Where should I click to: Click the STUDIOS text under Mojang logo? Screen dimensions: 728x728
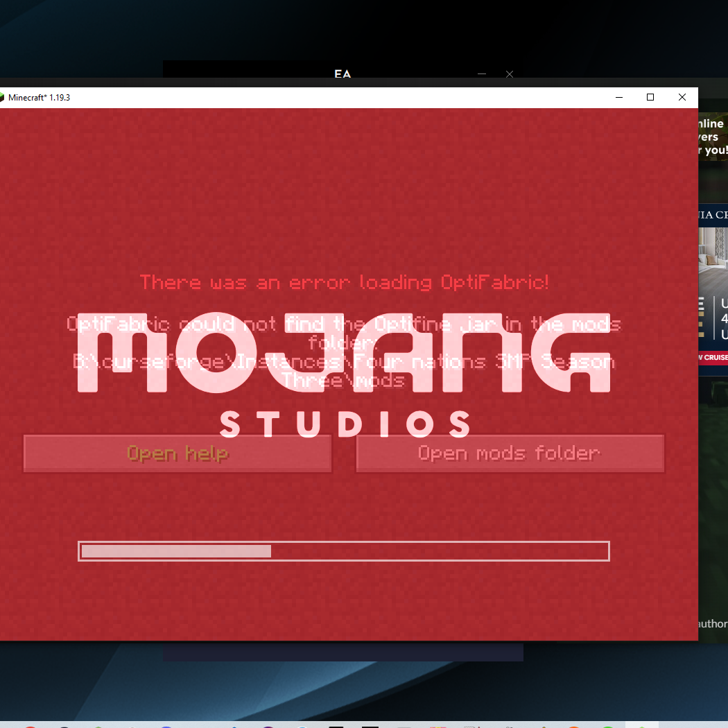pyautogui.click(x=345, y=424)
